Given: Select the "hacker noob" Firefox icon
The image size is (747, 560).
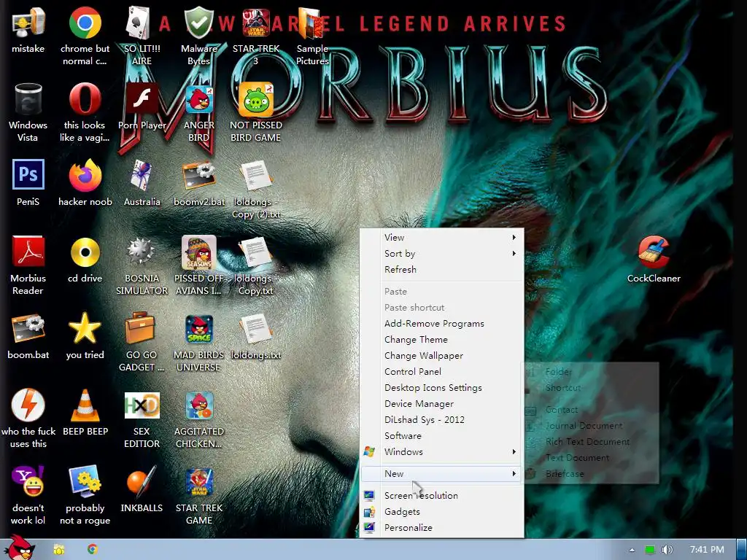Looking at the screenshot, I should [85, 176].
